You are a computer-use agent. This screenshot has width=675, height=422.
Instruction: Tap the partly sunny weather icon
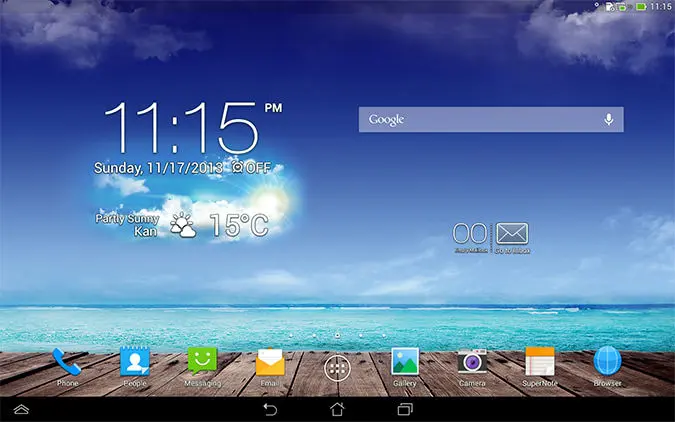coord(183,225)
